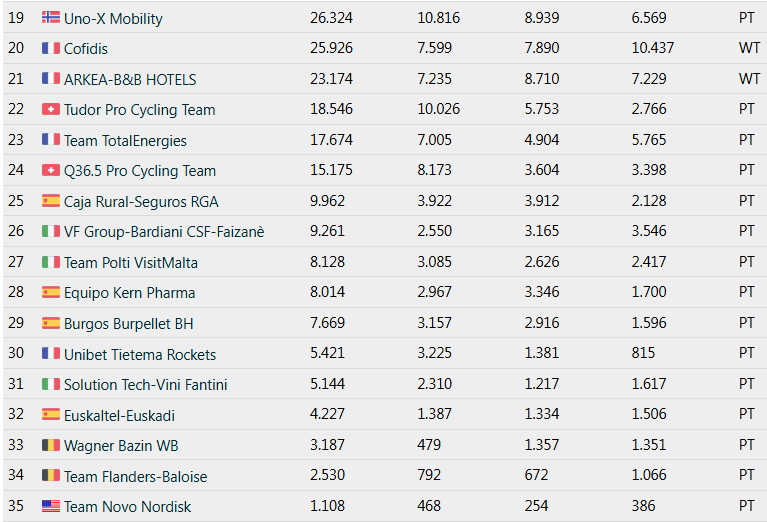The image size is (767, 522).
Task: Open the Unibet Tietema Rockets team page
Action: (140, 354)
